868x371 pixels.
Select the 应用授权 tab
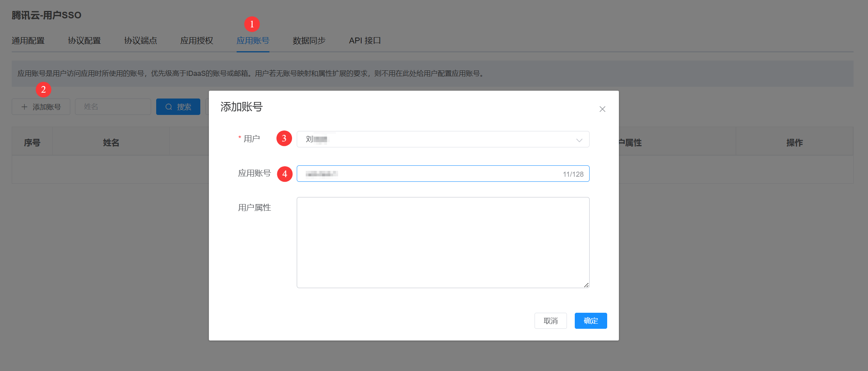197,41
